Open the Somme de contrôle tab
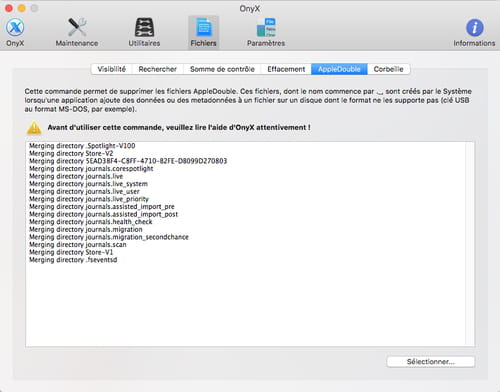The image size is (500, 392). click(x=222, y=69)
